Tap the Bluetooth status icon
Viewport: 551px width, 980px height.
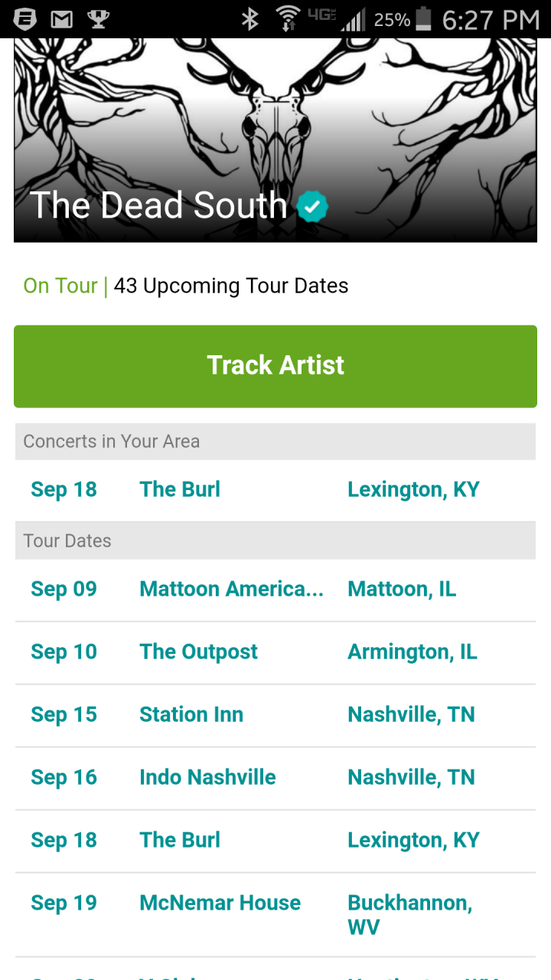[x=250, y=19]
